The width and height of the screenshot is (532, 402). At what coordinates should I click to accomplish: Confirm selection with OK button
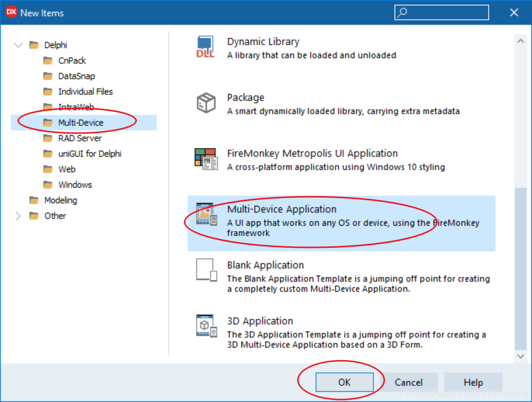[x=344, y=382]
